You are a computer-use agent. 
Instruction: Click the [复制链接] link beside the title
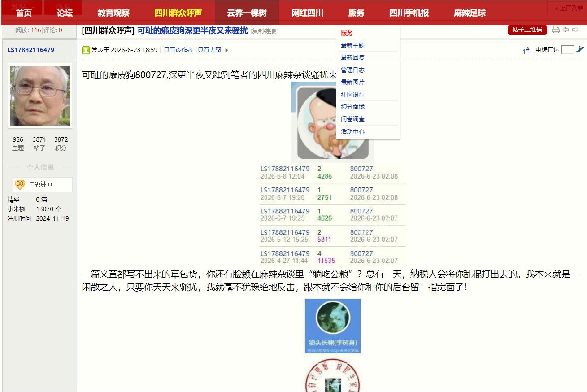[x=264, y=31]
